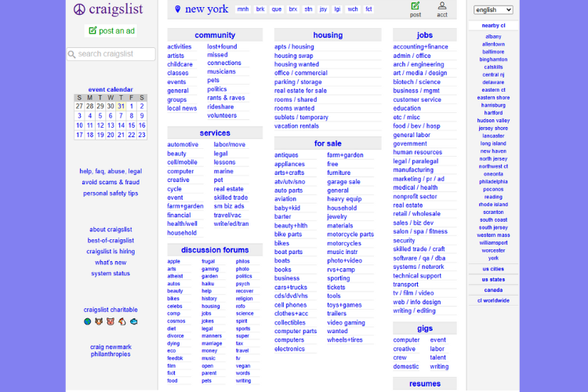
Task: Open the services section header
Action: click(x=215, y=132)
